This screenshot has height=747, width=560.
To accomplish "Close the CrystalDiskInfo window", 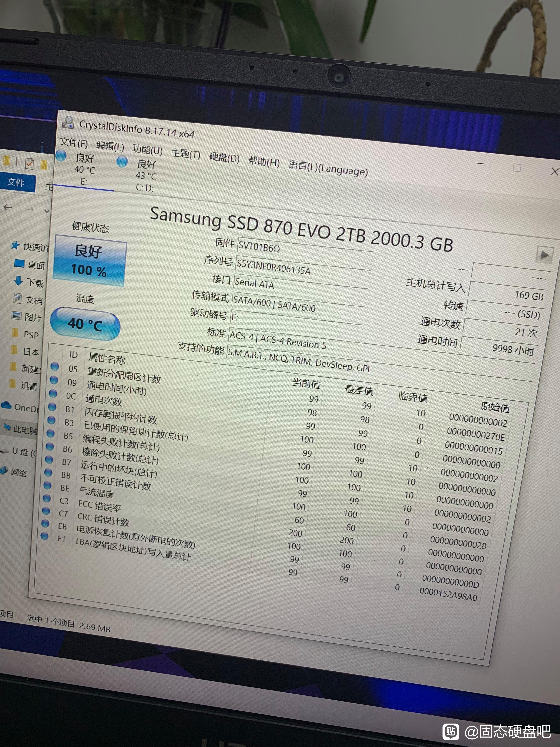I will click(x=554, y=172).
